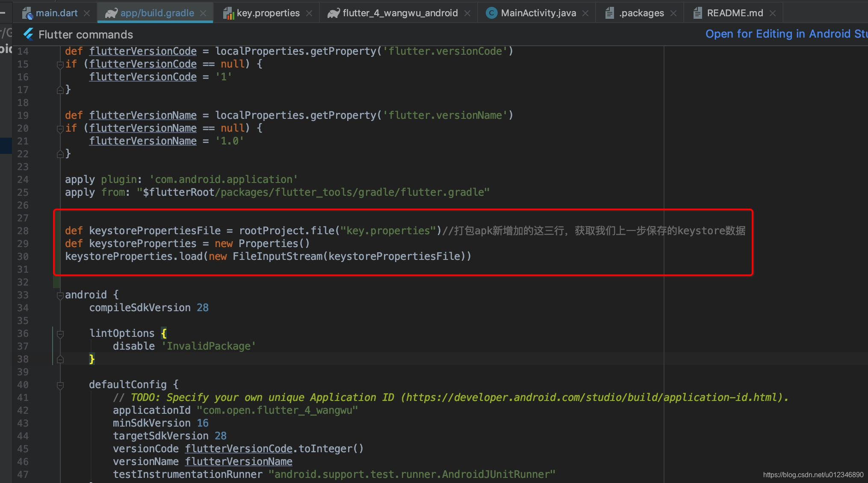Screen dimensions: 868x483
Task: Click the Flutter commands label
Action: pos(86,35)
